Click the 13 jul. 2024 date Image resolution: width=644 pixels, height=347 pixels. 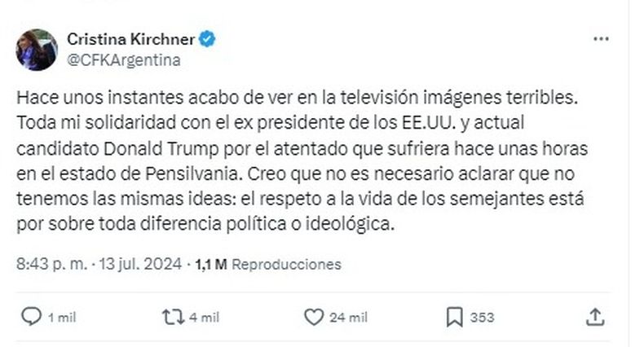tap(145, 265)
